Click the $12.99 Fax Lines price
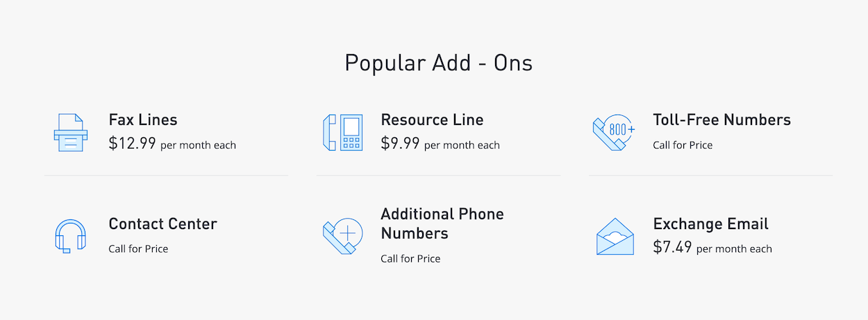This screenshot has width=868, height=320. coord(132,144)
